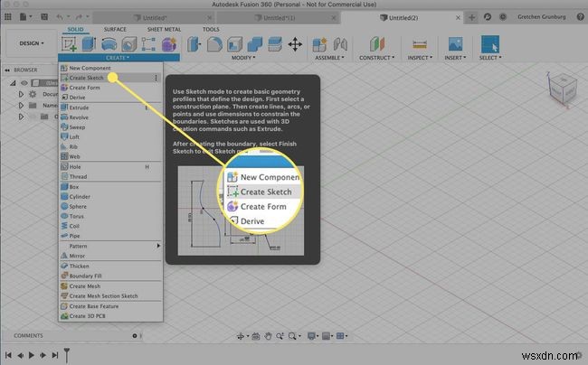
Task: Click the Redo arrow icon
Action: pos(79,17)
